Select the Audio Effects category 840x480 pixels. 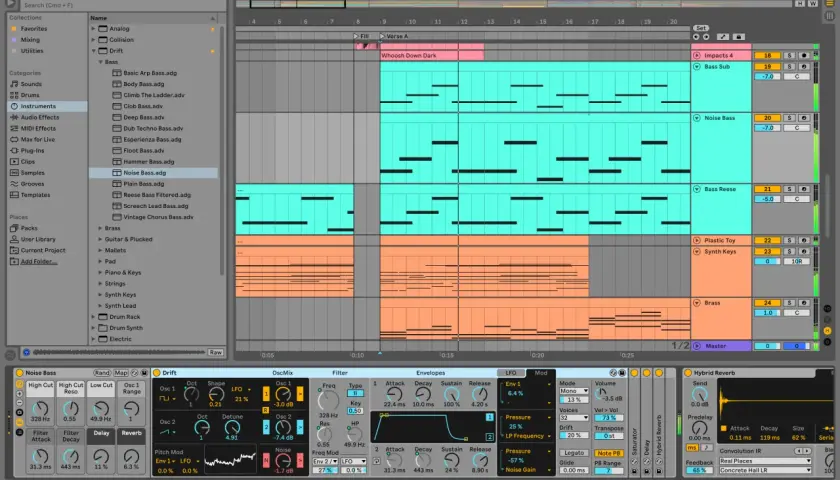(35, 117)
